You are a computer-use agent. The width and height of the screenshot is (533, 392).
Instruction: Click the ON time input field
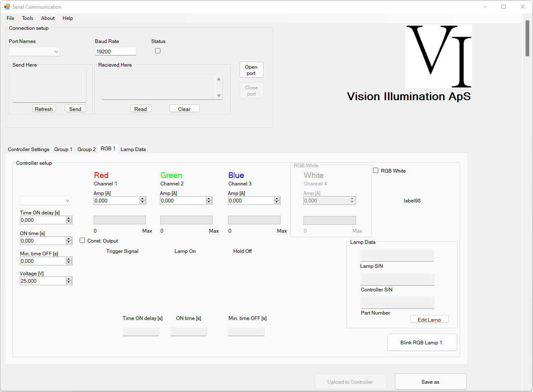(43, 240)
